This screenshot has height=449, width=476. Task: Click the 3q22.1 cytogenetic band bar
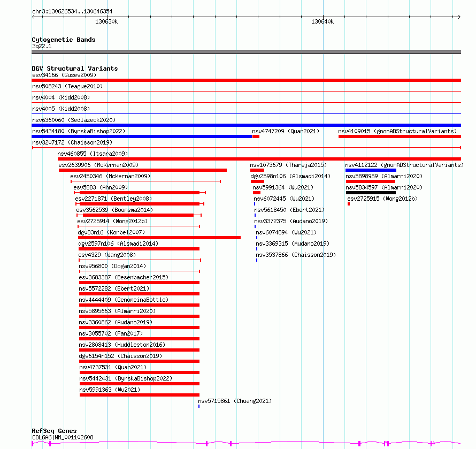246,52
